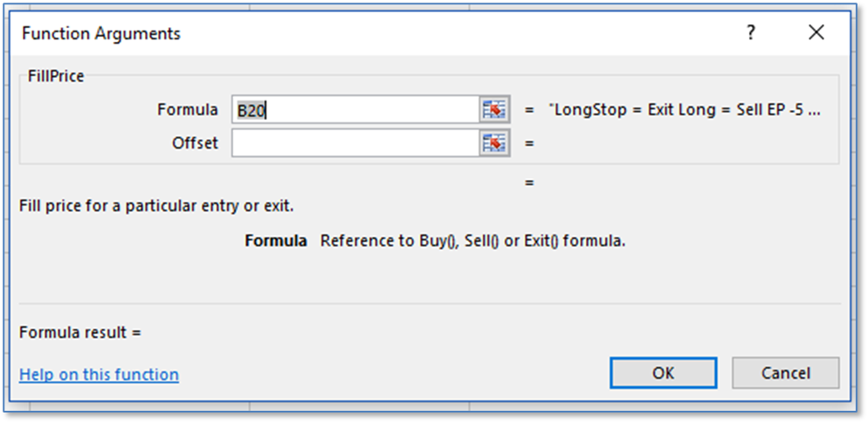Image resolution: width=868 pixels, height=423 pixels.
Task: Click the equals sign beside Offset
Action: (x=529, y=143)
